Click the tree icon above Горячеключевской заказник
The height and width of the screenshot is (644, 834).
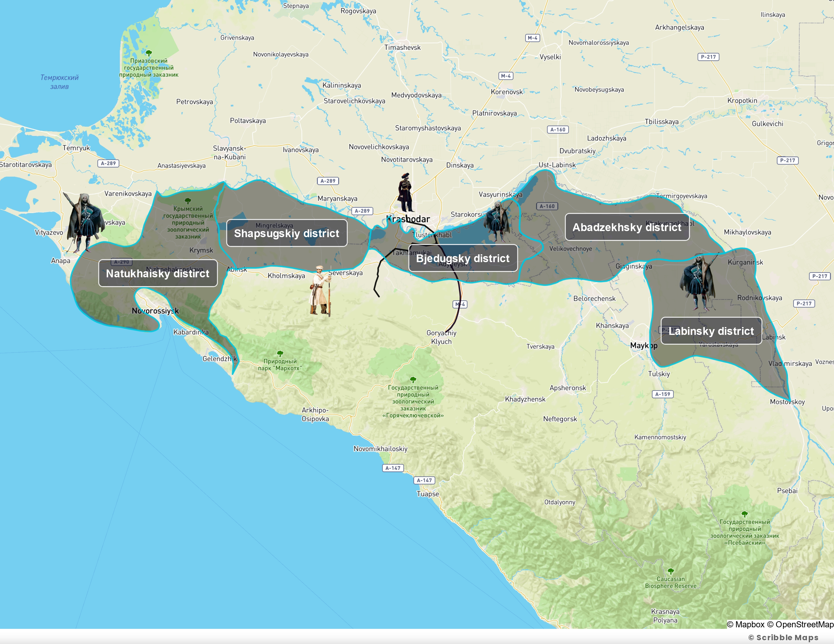coord(413,380)
